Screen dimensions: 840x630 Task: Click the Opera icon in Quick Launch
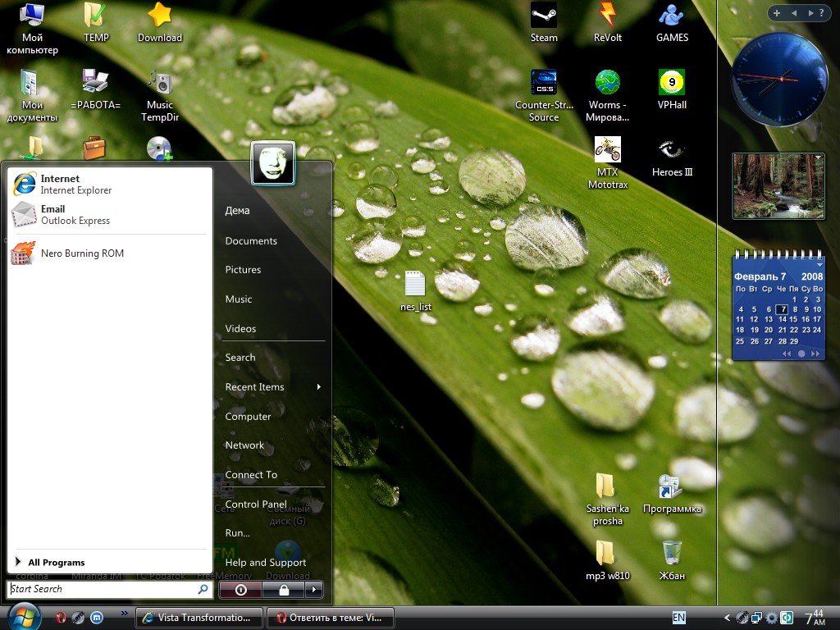coord(60,617)
